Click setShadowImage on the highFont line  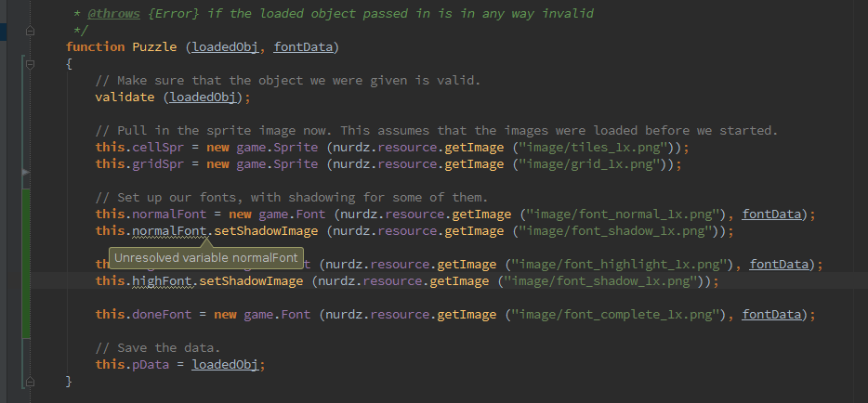(251, 280)
